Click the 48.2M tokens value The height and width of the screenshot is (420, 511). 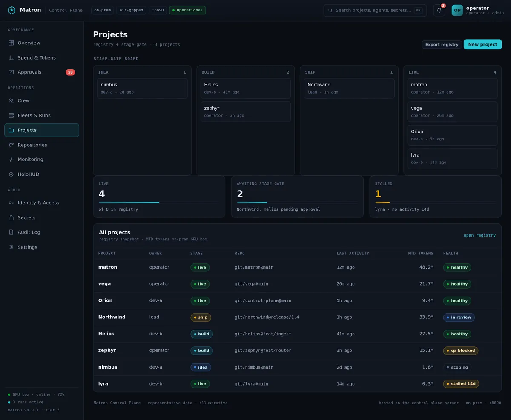click(x=426, y=267)
